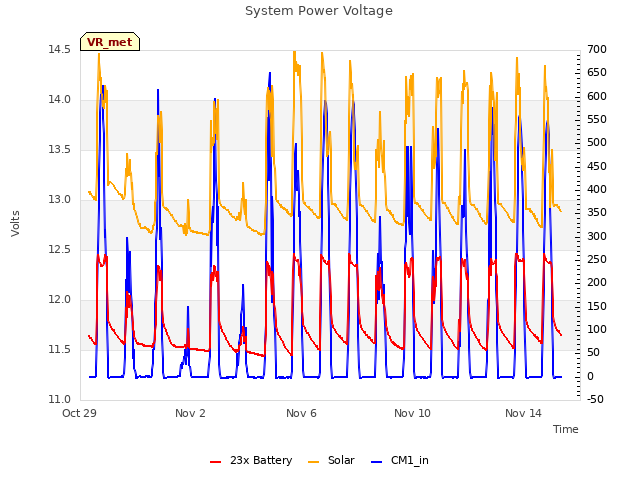Click the 13.0 left axis value
The height and width of the screenshot is (480, 640).
click(59, 200)
